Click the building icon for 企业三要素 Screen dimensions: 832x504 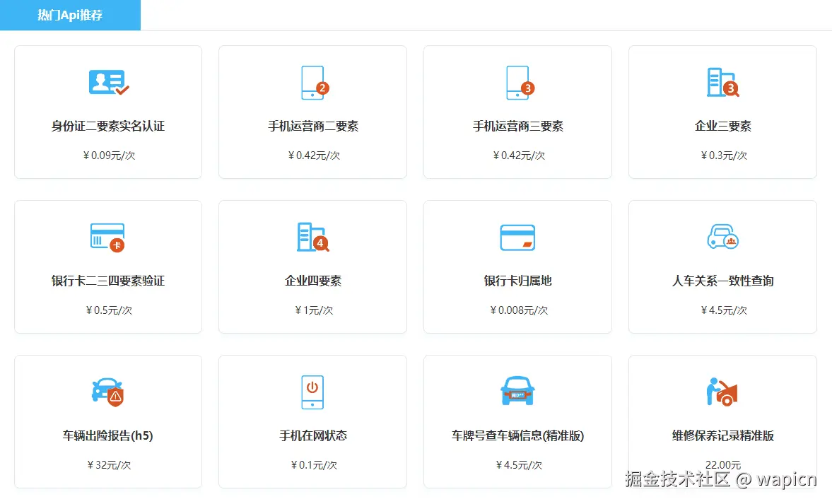click(722, 81)
